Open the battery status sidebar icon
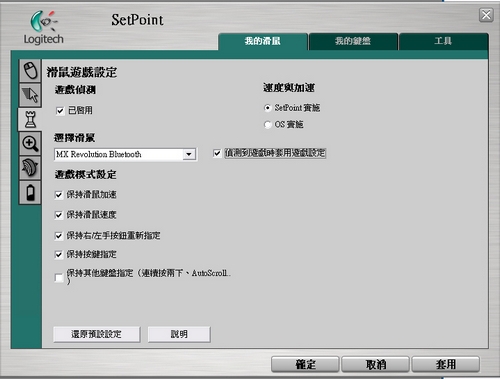 30,192
